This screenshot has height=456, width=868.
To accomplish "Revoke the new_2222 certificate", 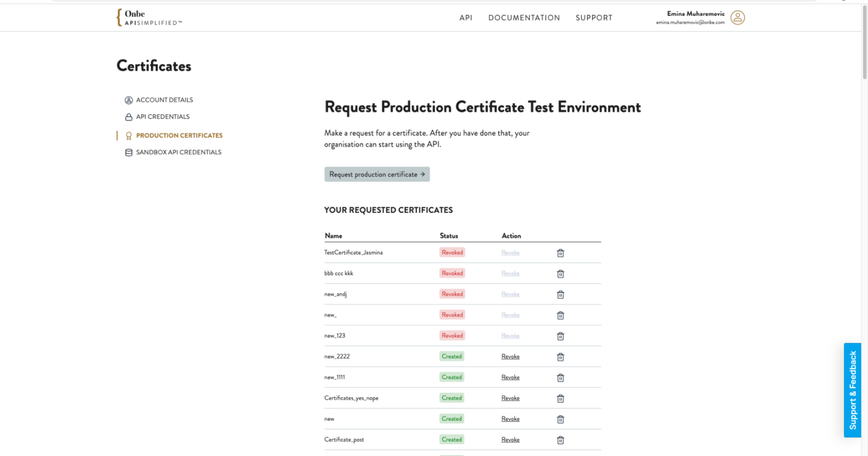I will coord(510,356).
